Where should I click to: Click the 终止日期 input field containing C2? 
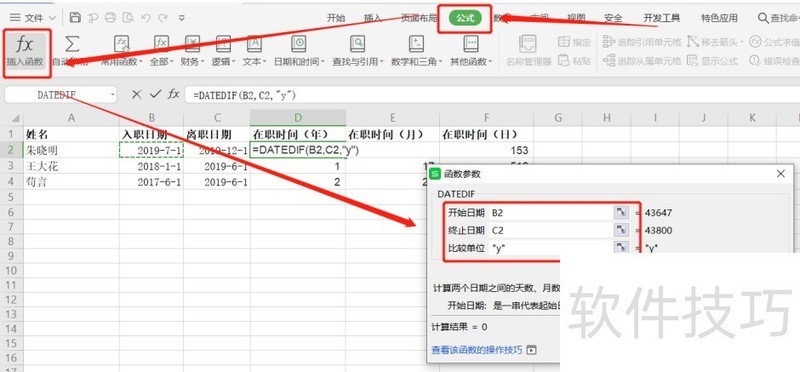coord(551,231)
